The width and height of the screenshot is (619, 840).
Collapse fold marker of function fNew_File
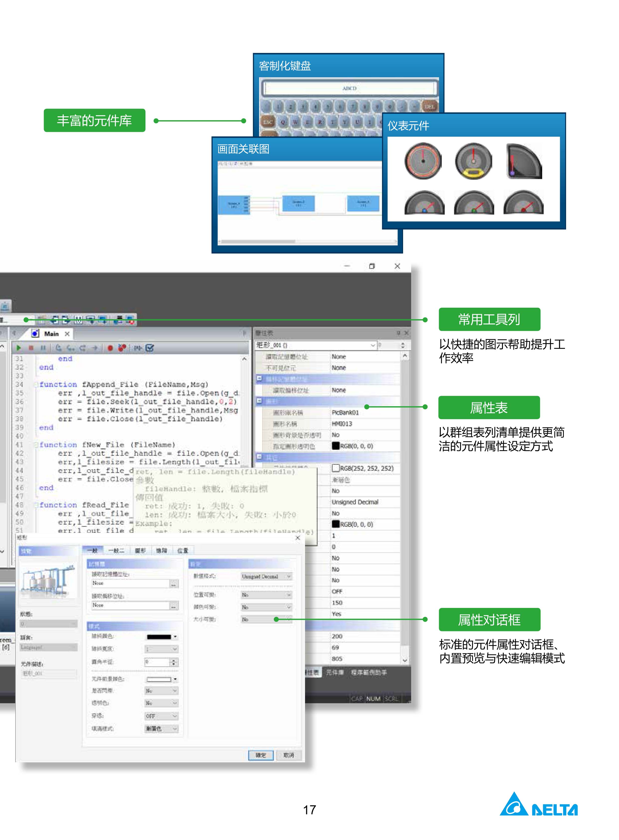tap(36, 445)
